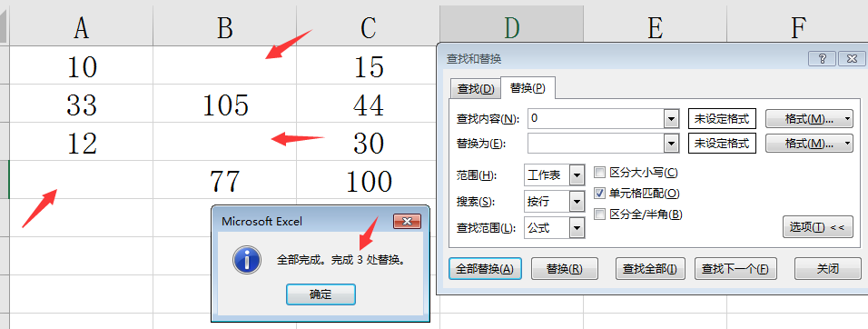Expand the 搜索 按行 dropdown
This screenshot has height=329, width=868.
click(x=577, y=202)
